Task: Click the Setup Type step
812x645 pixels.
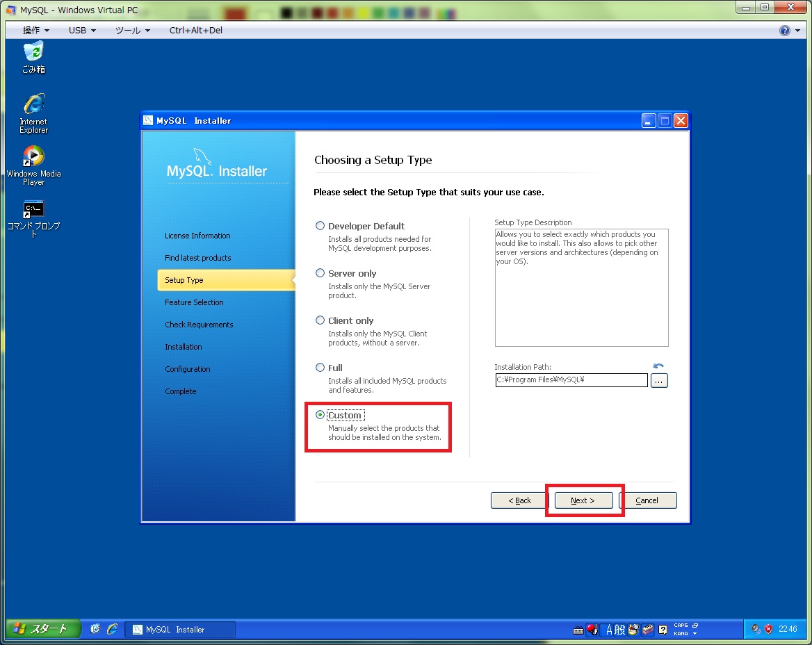Action: pyautogui.click(x=227, y=280)
